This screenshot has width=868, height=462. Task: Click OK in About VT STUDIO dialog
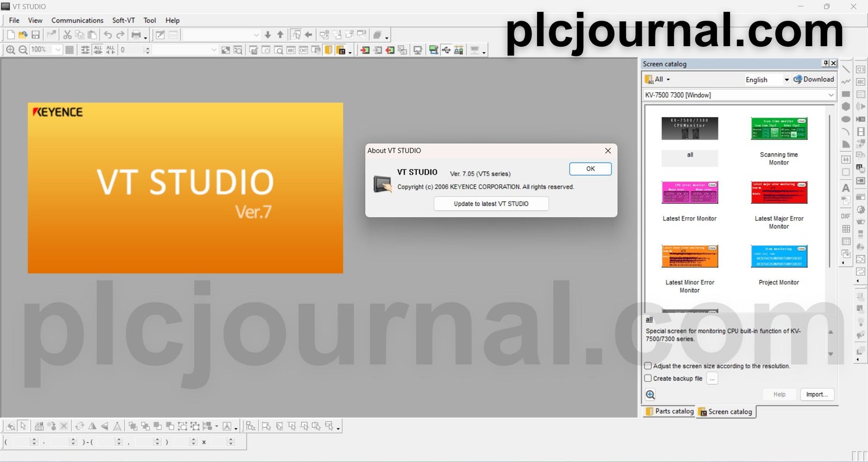click(590, 169)
